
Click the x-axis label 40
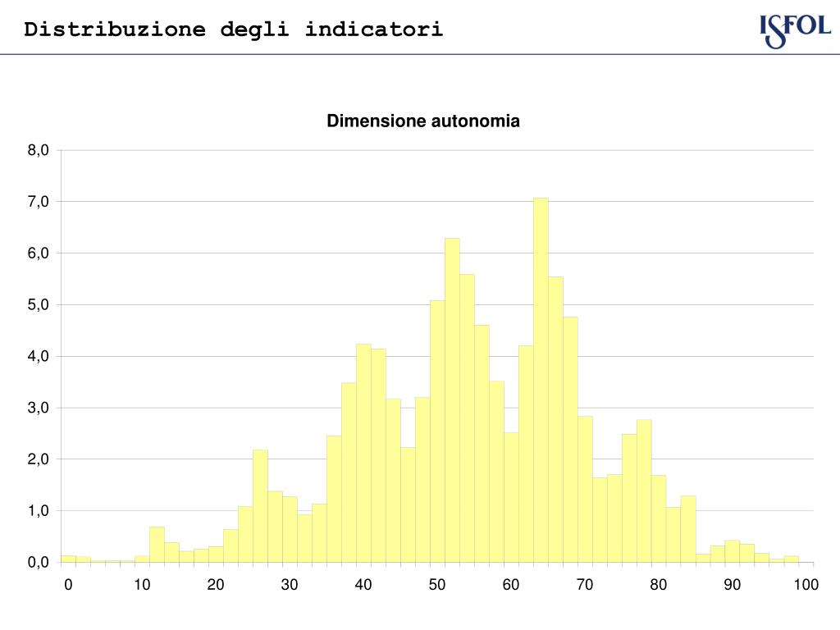click(363, 584)
